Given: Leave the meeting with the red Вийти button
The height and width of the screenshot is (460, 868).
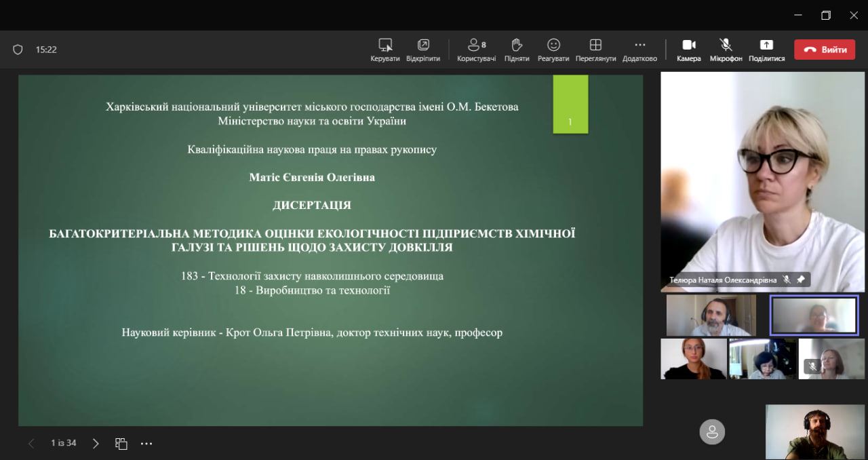Looking at the screenshot, I should (x=825, y=50).
